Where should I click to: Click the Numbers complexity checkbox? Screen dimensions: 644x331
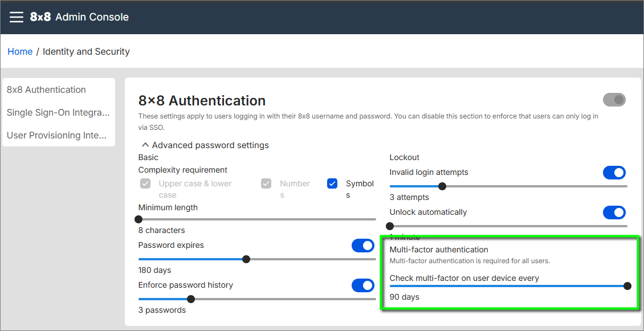[x=266, y=183]
